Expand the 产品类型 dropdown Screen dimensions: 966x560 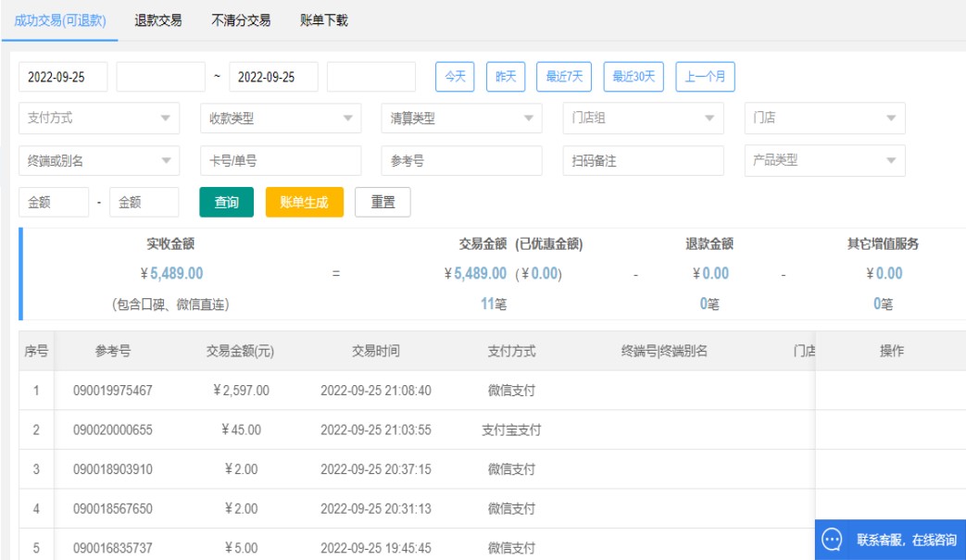click(x=824, y=160)
